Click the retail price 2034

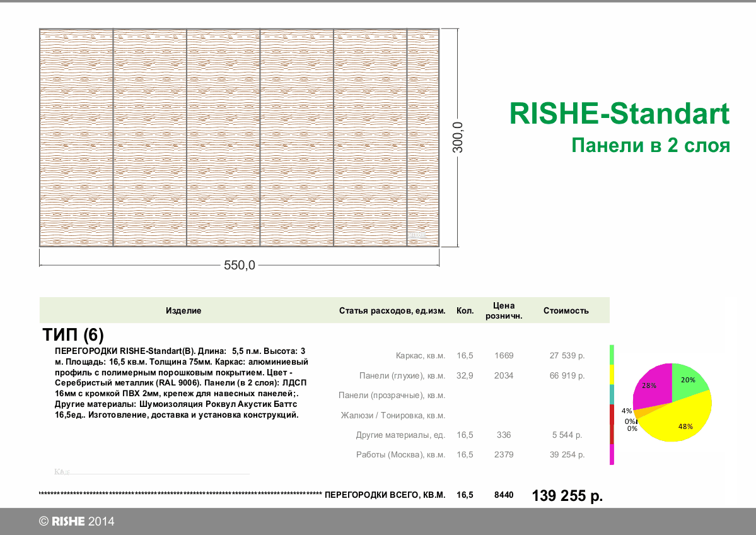tap(504, 375)
